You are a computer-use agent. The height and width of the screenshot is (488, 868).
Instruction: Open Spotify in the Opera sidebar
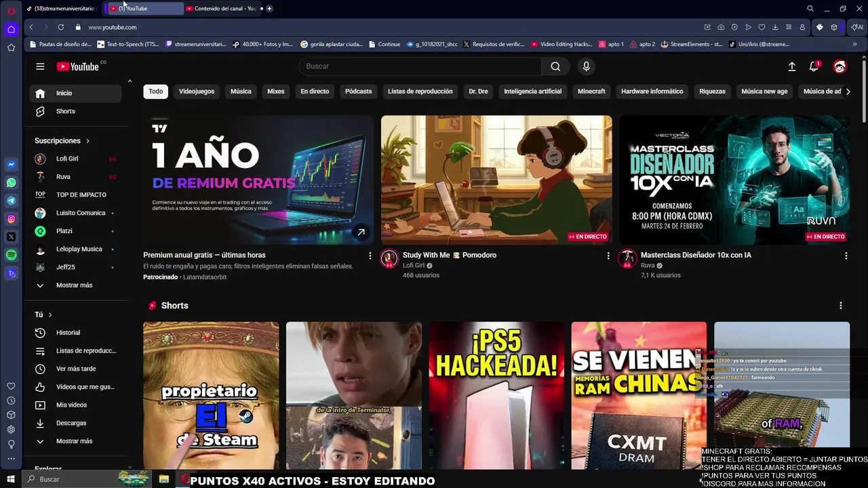coord(12,255)
